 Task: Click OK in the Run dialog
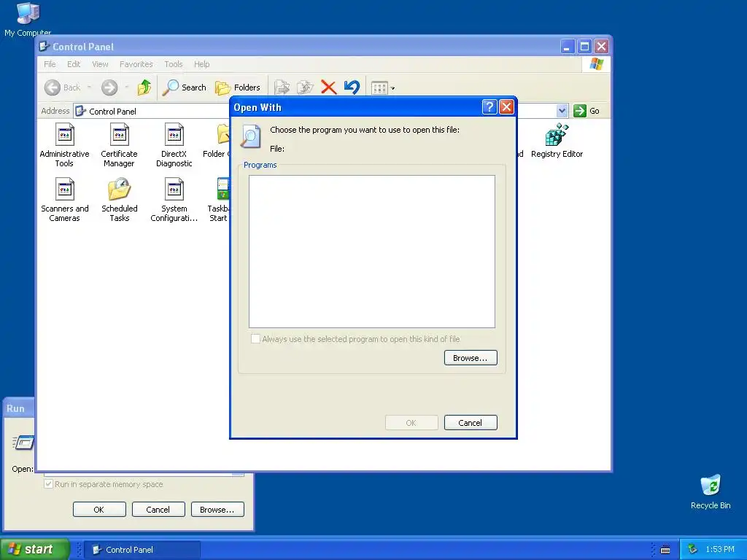click(x=99, y=510)
